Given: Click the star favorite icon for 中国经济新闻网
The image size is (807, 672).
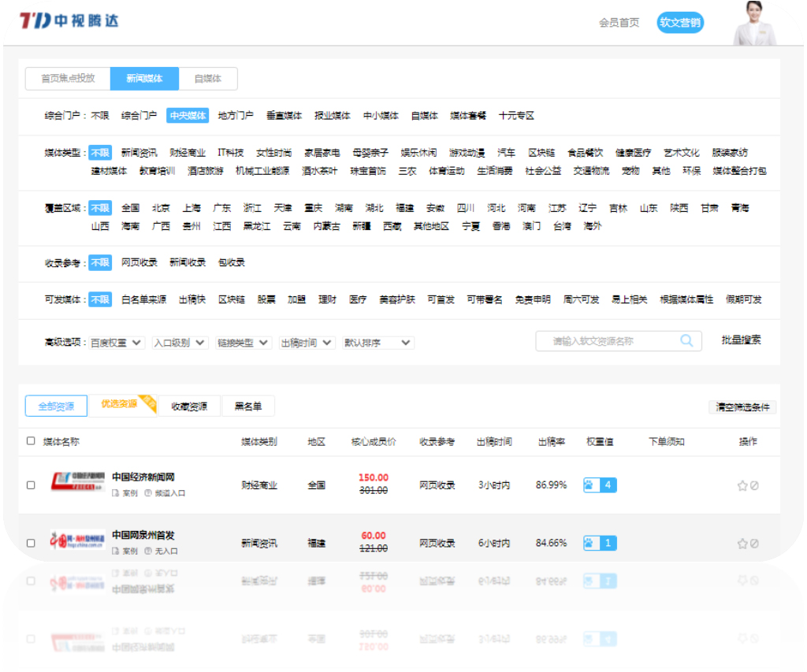Looking at the screenshot, I should [742, 485].
